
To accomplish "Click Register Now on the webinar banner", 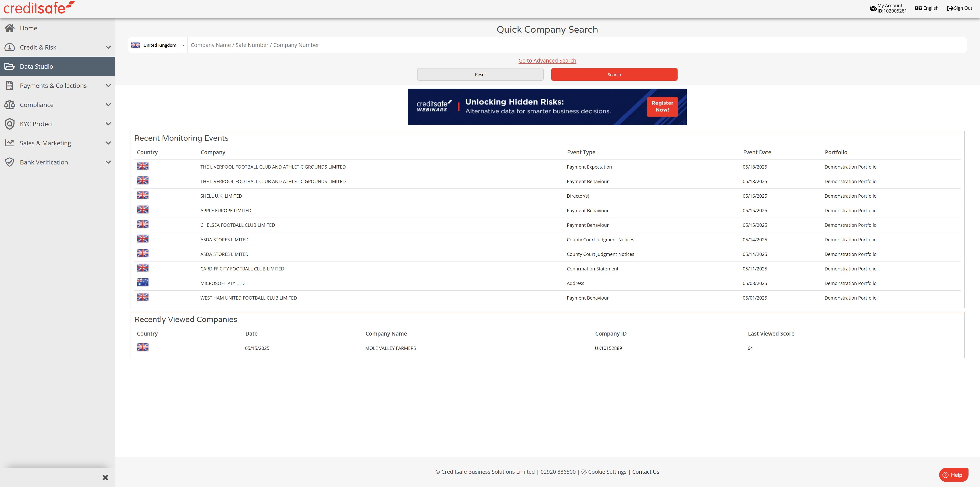I will pyautogui.click(x=662, y=106).
